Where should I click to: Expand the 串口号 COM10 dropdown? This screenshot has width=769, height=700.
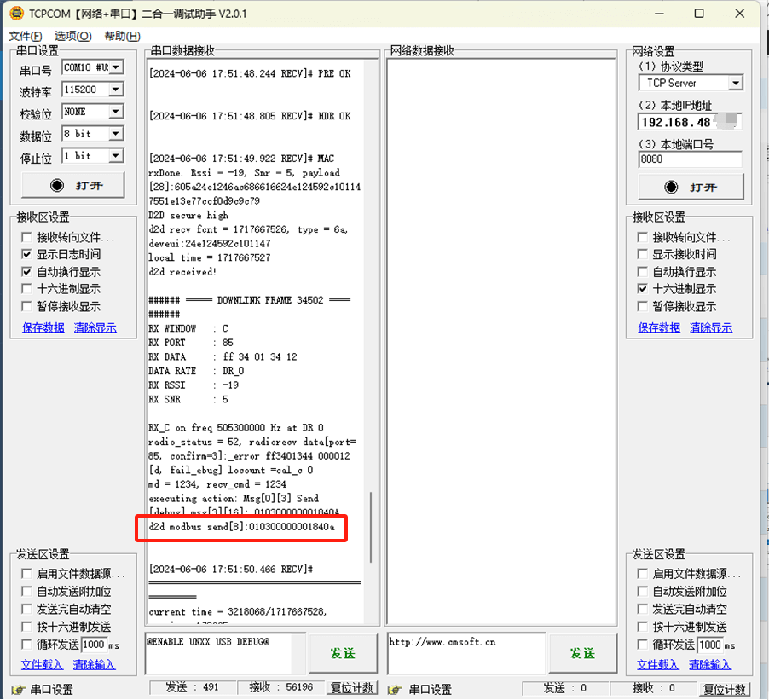(x=115, y=67)
